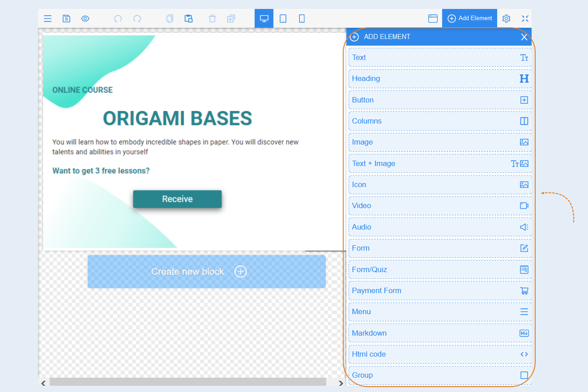588x392 pixels.
Task: Select the Form element row
Action: tap(440, 248)
